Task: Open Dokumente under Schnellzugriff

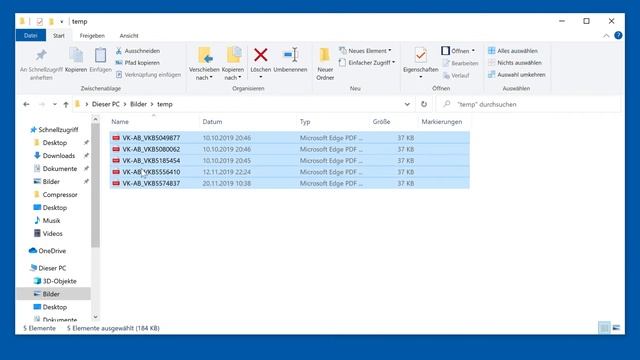Action: coord(55,169)
